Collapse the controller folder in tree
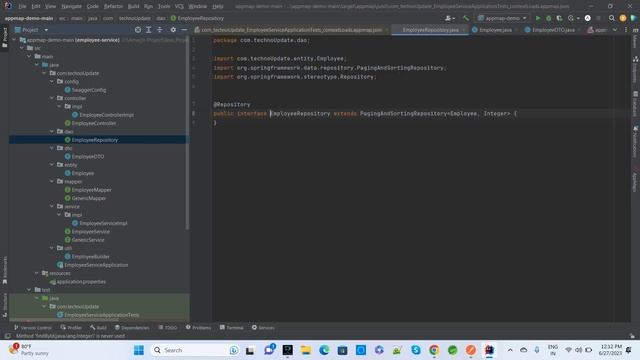Screen dimensions: 640x360 [52, 98]
